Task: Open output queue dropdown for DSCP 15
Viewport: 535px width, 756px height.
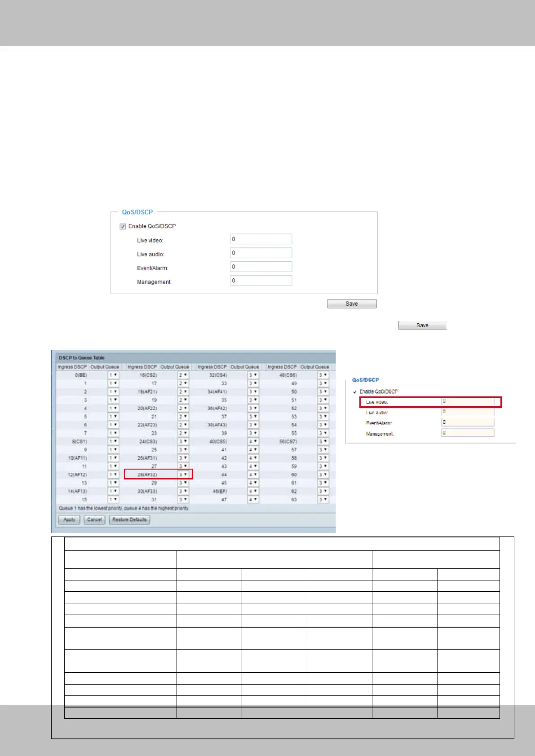Action: tap(113, 499)
